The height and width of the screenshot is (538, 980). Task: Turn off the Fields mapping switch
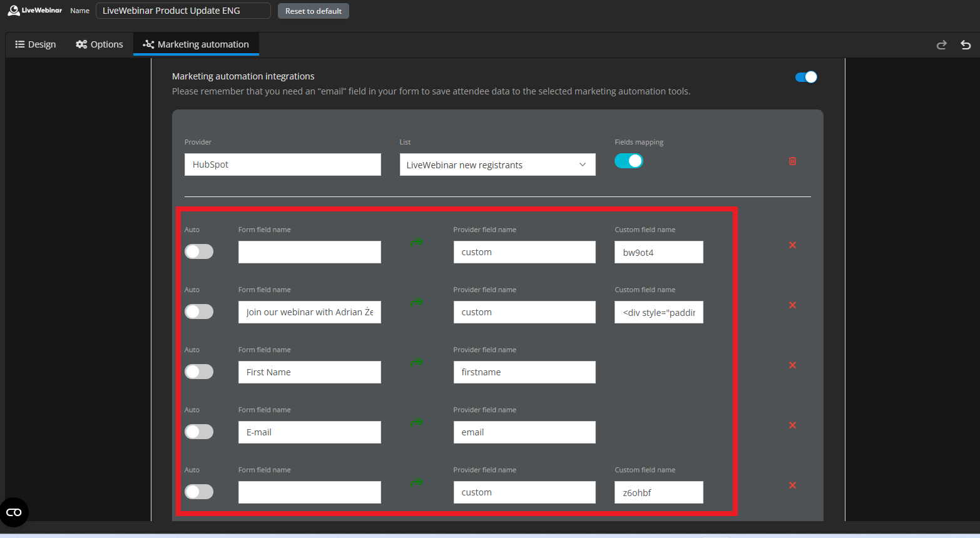pos(628,161)
